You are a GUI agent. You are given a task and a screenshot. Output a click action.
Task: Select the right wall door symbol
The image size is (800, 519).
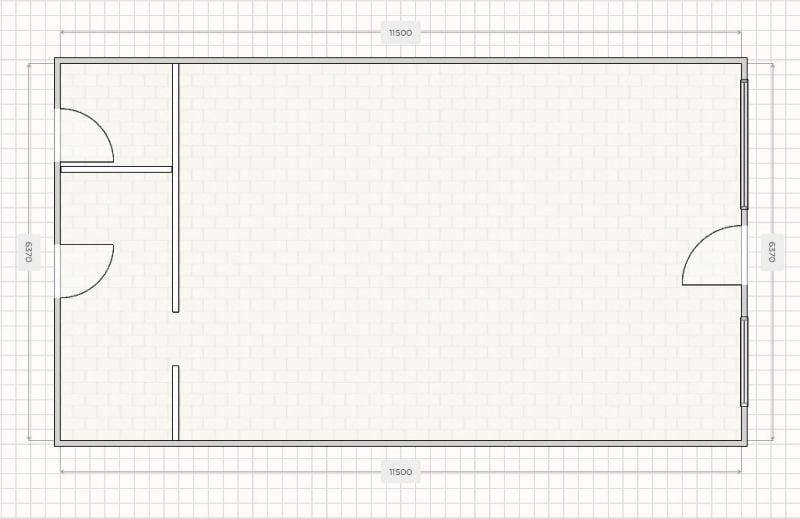715,257
